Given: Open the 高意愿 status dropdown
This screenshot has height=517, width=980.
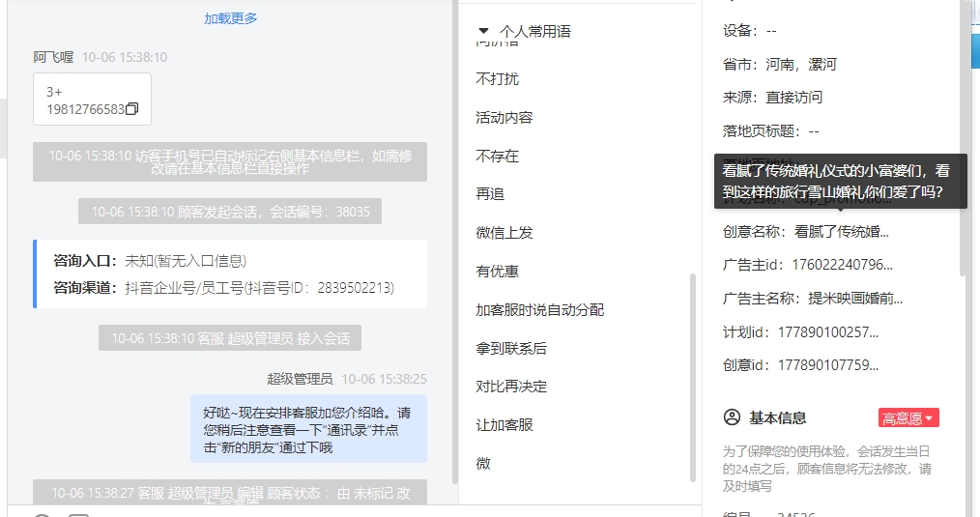Looking at the screenshot, I should coord(908,418).
